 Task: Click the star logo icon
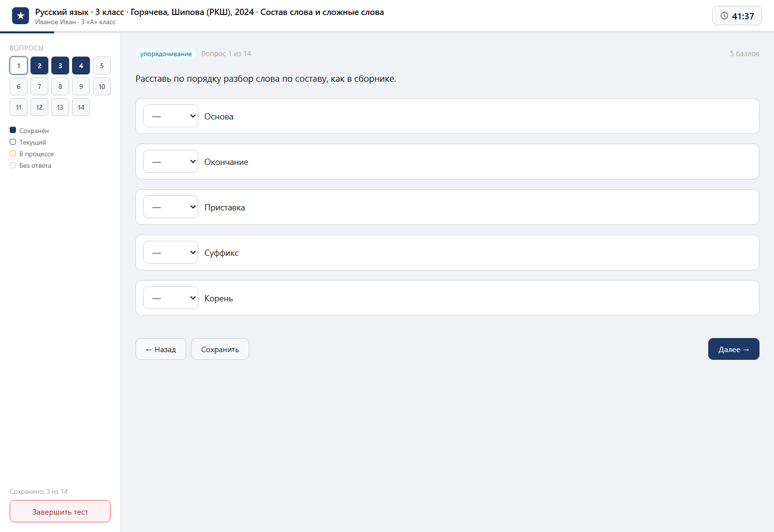[x=20, y=16]
